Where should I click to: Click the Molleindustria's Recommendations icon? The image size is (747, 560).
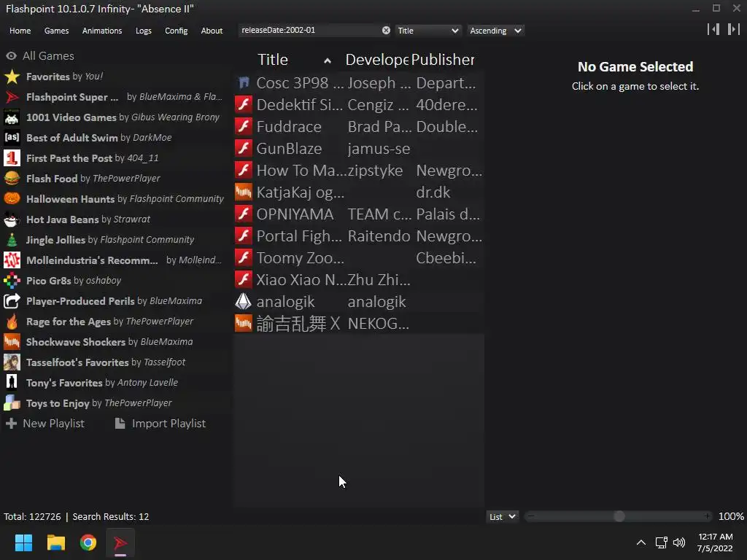point(12,260)
